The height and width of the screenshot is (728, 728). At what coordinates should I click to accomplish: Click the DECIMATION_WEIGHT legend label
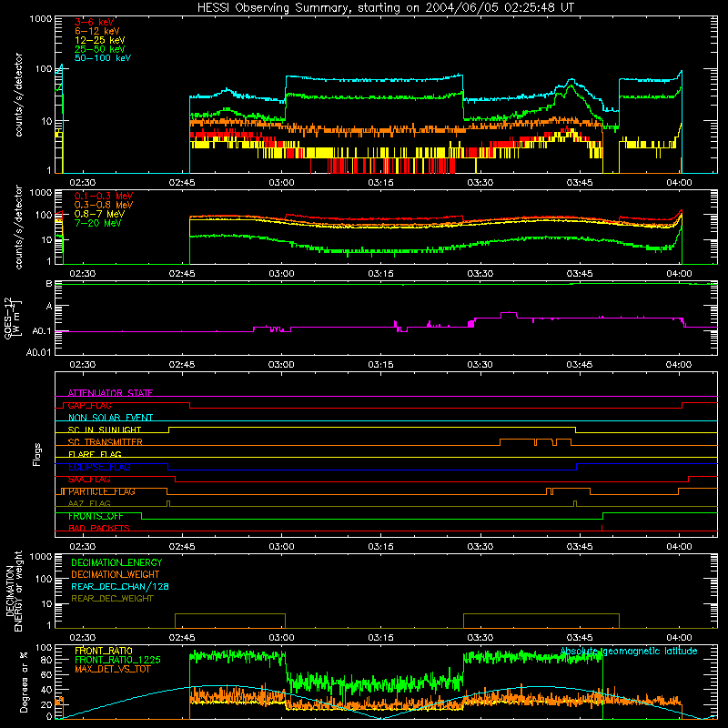(x=116, y=574)
